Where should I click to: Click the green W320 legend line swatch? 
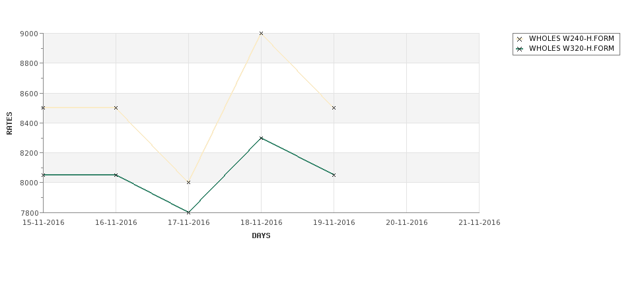520,49
